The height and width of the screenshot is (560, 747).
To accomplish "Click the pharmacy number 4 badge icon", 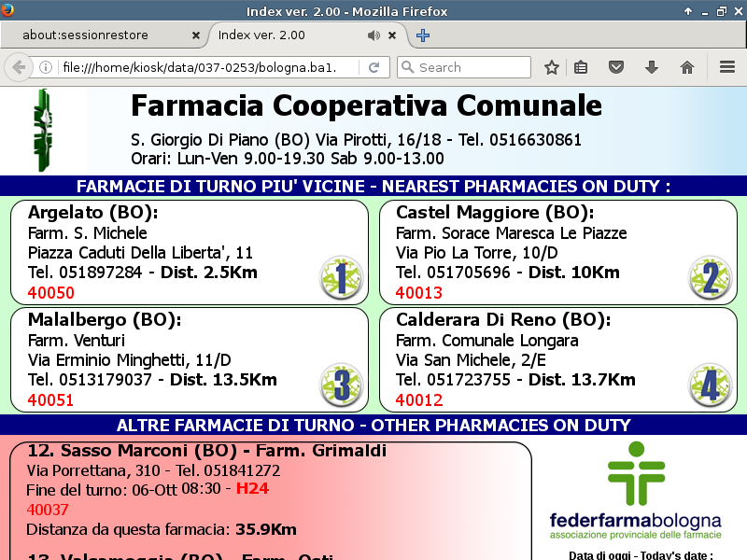I will (710, 385).
